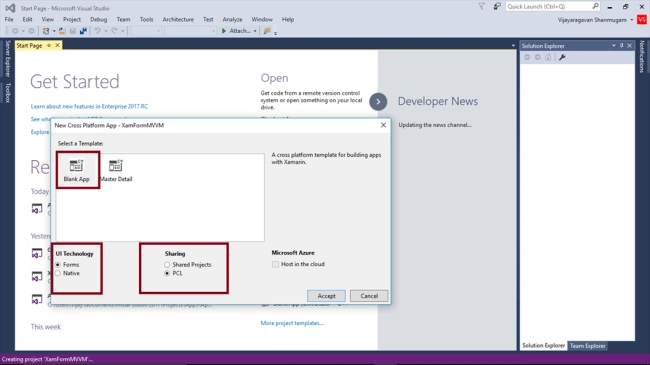The image size is (650, 365).
Task: Select the Shared Projects radio option
Action: point(167,265)
